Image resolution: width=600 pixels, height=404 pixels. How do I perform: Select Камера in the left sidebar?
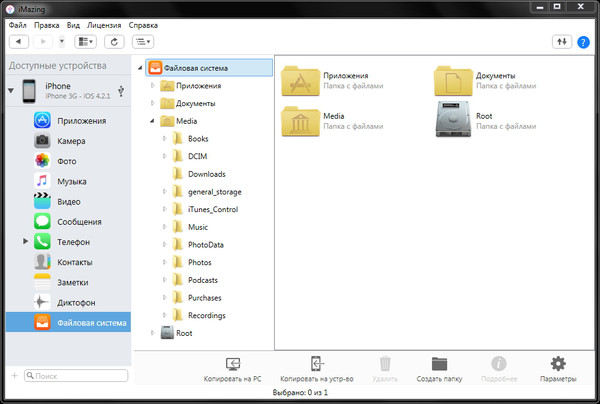click(x=70, y=141)
